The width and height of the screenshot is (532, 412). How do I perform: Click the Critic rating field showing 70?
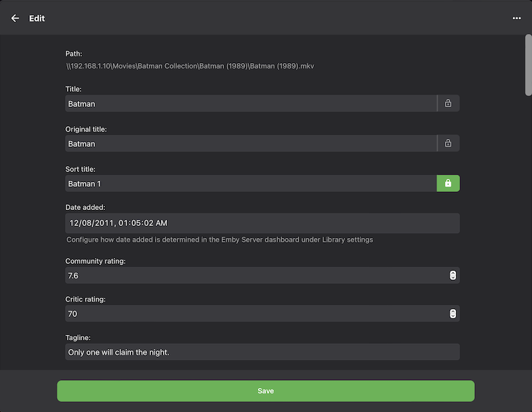pos(256,314)
